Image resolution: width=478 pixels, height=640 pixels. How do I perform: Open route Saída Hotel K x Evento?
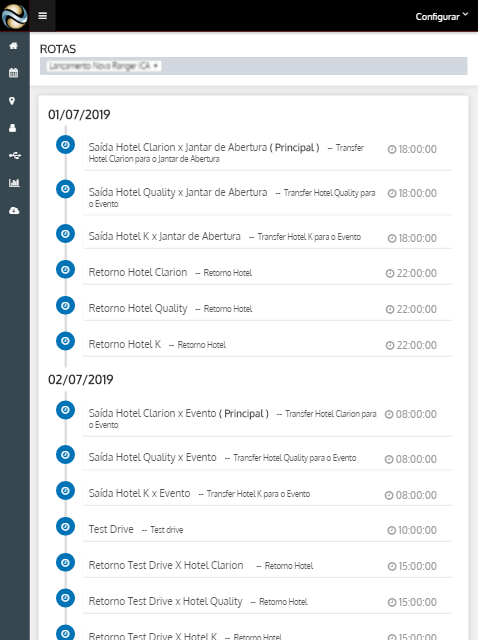pyautogui.click(x=267, y=493)
